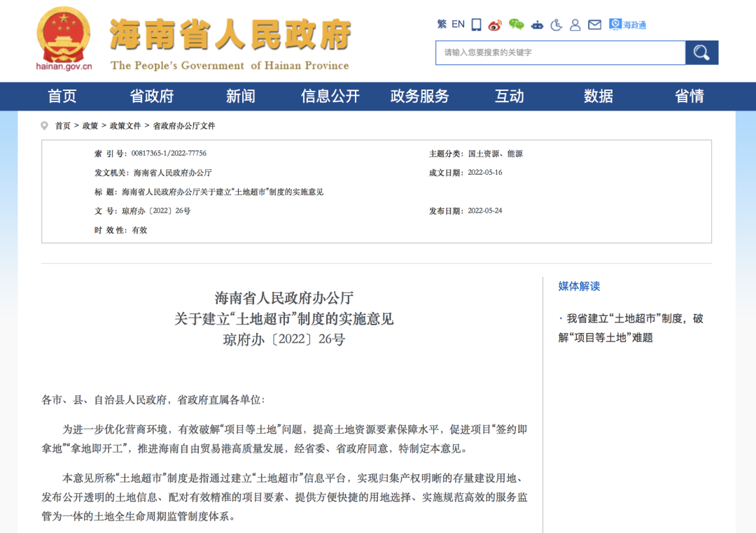Click inside the search input box
The height and width of the screenshot is (533, 756).
(x=560, y=52)
